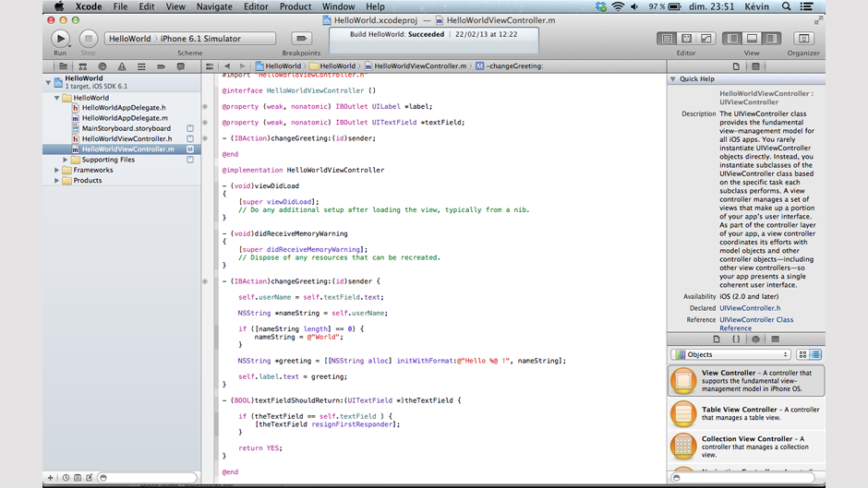Image resolution: width=868 pixels, height=488 pixels.
Task: Select MainStoryboard.storyboard file
Action: (x=127, y=128)
